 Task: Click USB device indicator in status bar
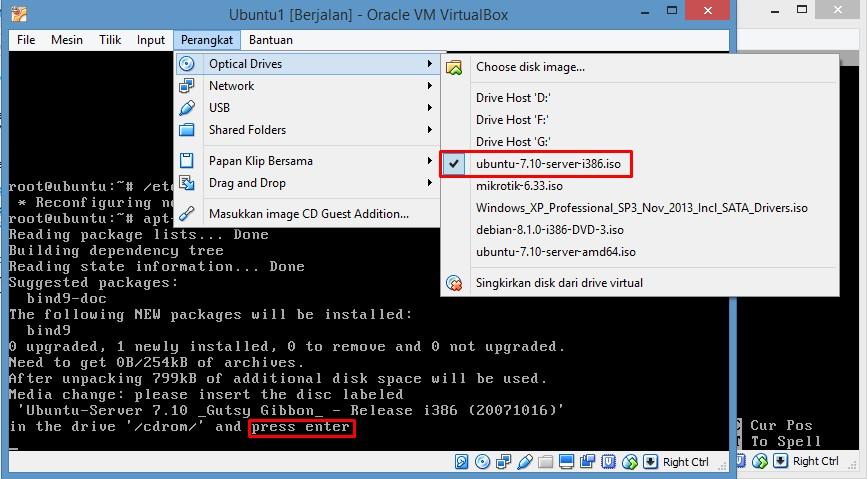pyautogui.click(x=525, y=461)
